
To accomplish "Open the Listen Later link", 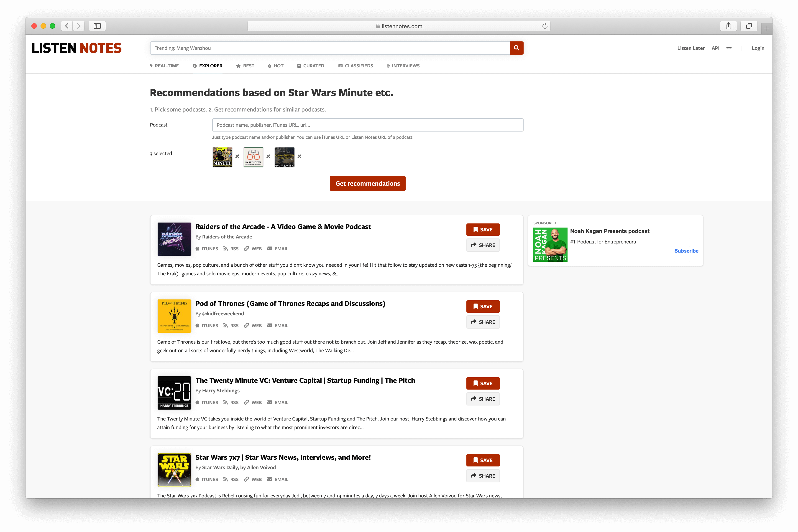I will click(x=691, y=48).
